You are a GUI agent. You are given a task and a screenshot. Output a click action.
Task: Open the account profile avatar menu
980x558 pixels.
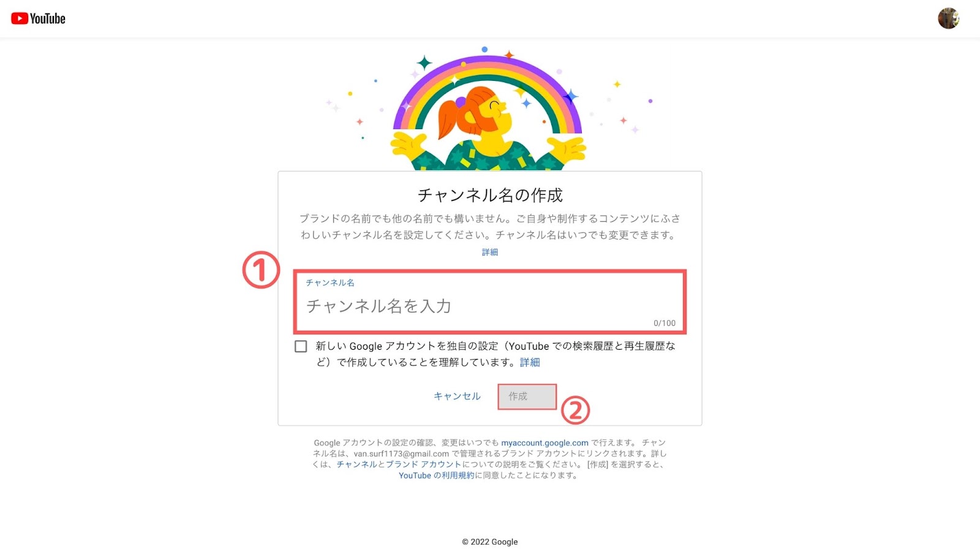948,18
